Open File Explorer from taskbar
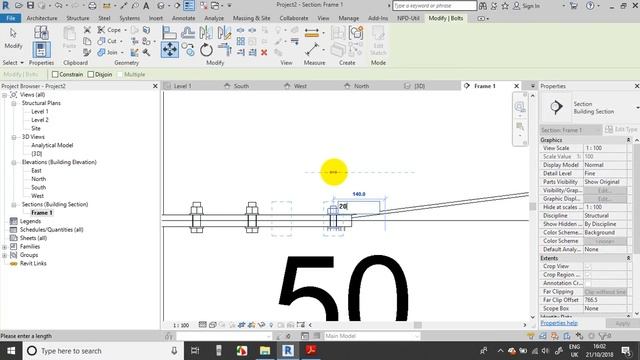This screenshot has height=360, width=640. pos(265,351)
